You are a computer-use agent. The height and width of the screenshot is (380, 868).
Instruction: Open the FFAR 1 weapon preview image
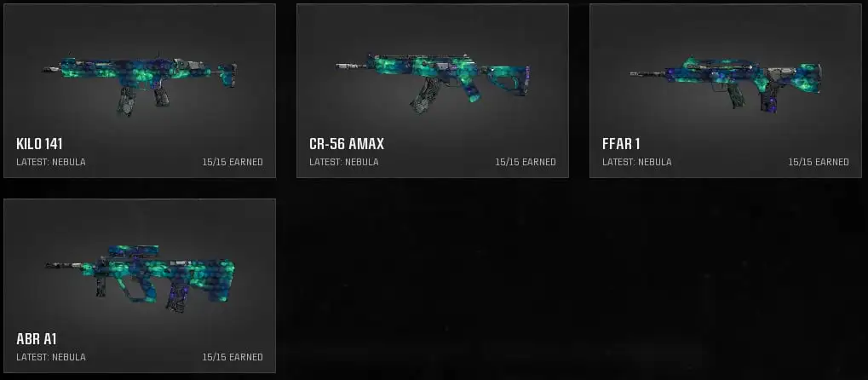coord(726,83)
